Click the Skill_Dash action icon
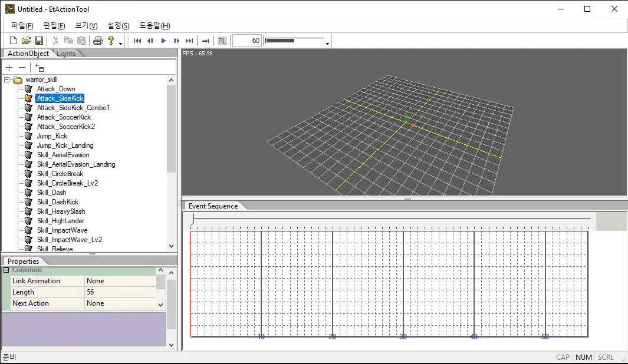Viewport: 628px width, 364px height. (x=28, y=193)
